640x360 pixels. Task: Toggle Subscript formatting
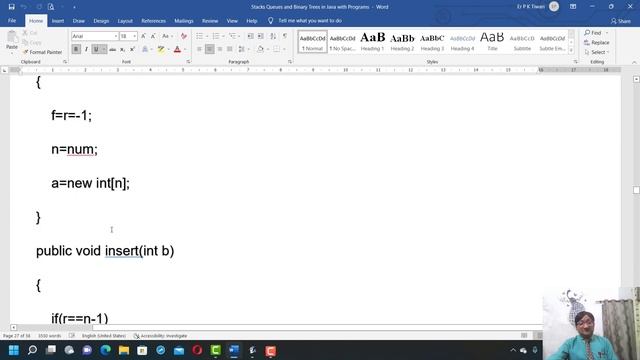pyautogui.click(x=122, y=49)
